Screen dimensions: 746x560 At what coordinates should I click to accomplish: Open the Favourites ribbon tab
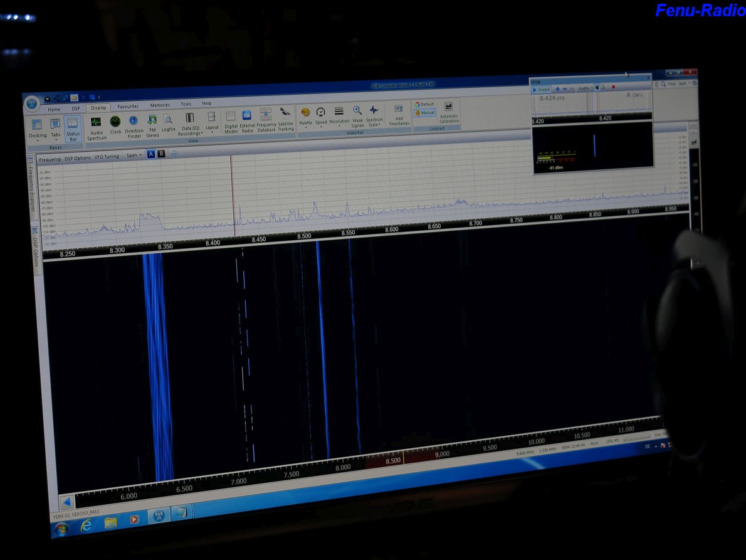(127, 107)
